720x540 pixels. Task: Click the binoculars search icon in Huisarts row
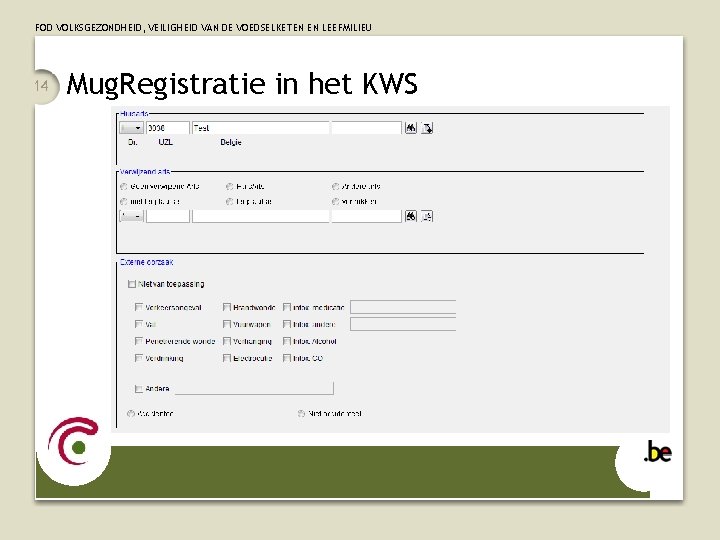(x=411, y=128)
